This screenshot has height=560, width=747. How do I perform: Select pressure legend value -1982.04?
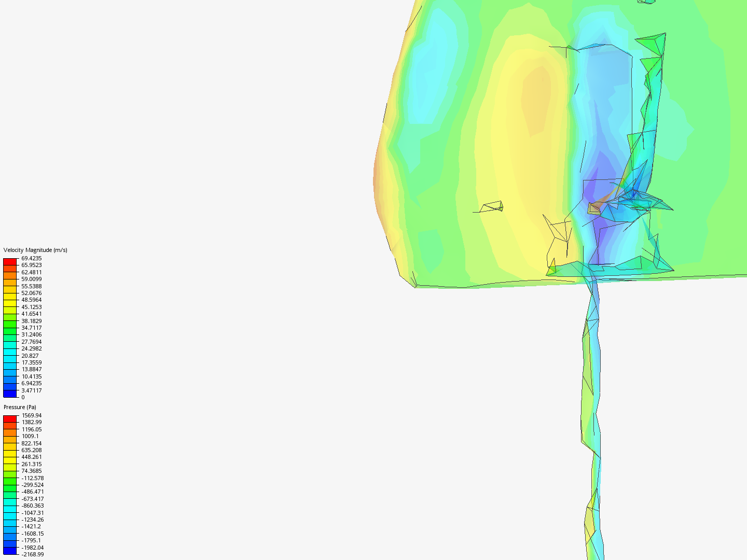point(33,548)
